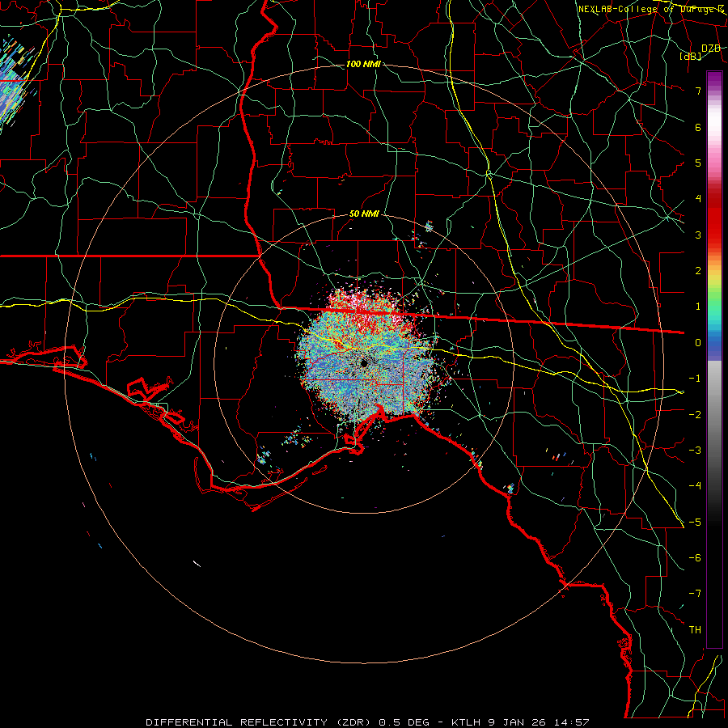Viewport: 728px width, 728px height.
Task: Select the "4" tick label on color scale
Action: pos(698,199)
